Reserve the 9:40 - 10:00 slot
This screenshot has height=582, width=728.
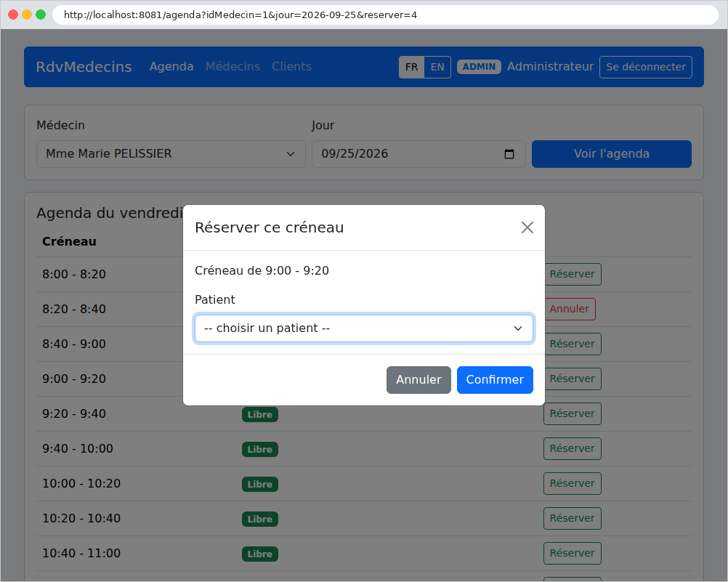tap(572, 448)
